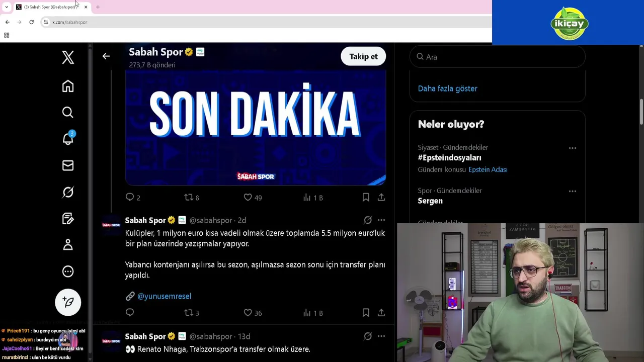644x362 pixels.
Task: Open the Epstein Adası topic link
Action: 488,170
